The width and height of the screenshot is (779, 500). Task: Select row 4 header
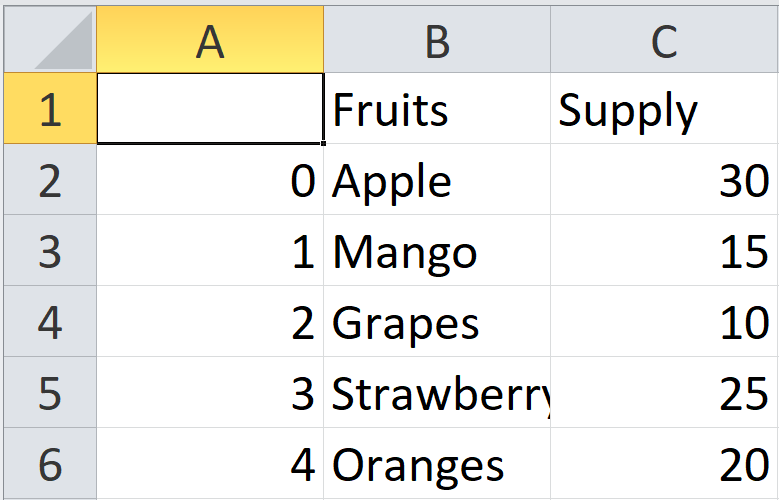pyautogui.click(x=50, y=321)
